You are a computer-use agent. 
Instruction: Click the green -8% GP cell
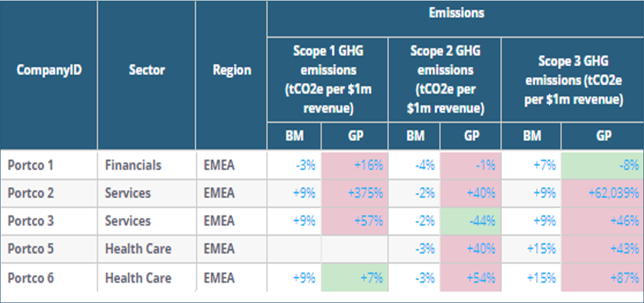pos(603,165)
